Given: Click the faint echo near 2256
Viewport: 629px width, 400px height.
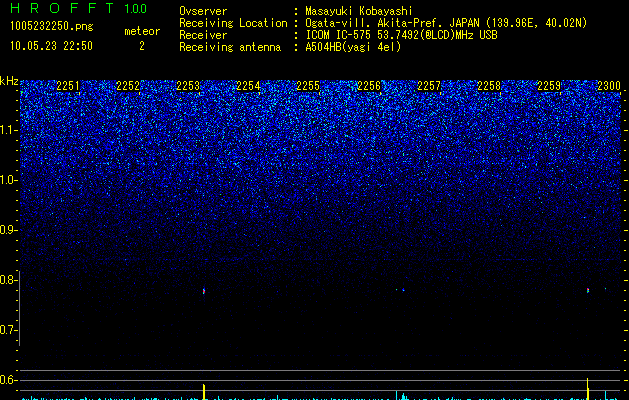Looking at the screenshot, I should tap(403, 290).
